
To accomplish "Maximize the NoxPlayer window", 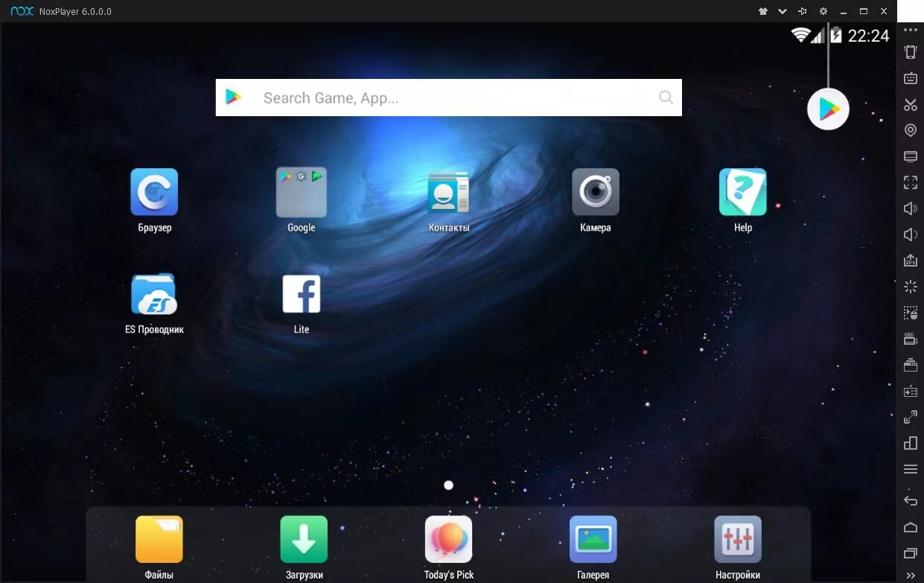I will (864, 11).
